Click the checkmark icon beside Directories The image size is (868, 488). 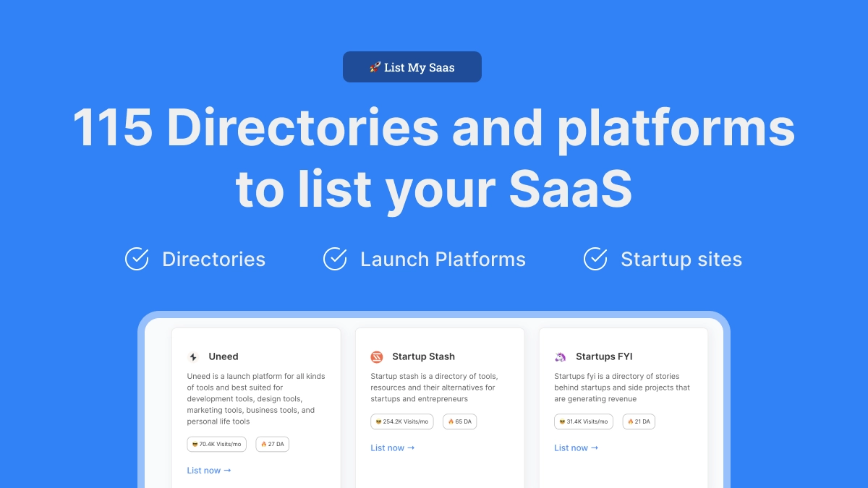click(137, 259)
